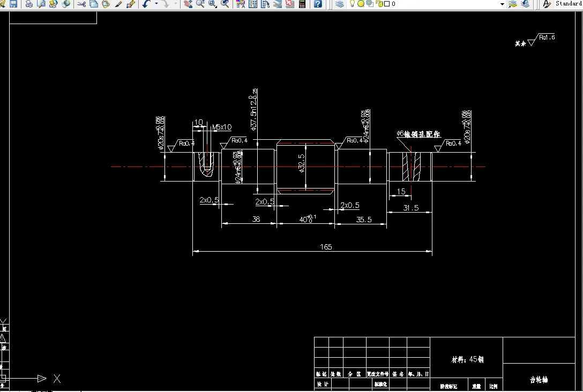Viewport: 583px width, 392px height.
Task: Click the UCS icon X axis label
Action: (x=57, y=379)
